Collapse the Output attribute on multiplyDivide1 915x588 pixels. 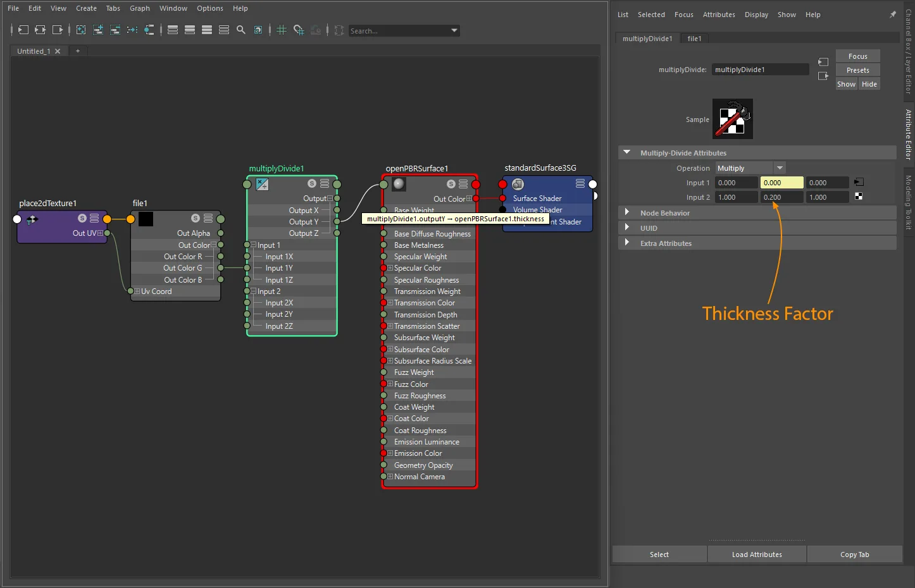[330, 199]
